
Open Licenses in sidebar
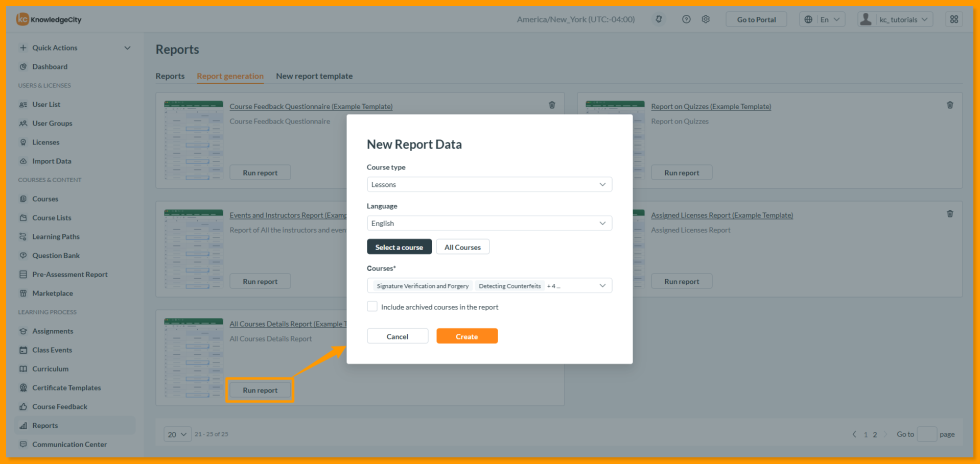pos(45,142)
